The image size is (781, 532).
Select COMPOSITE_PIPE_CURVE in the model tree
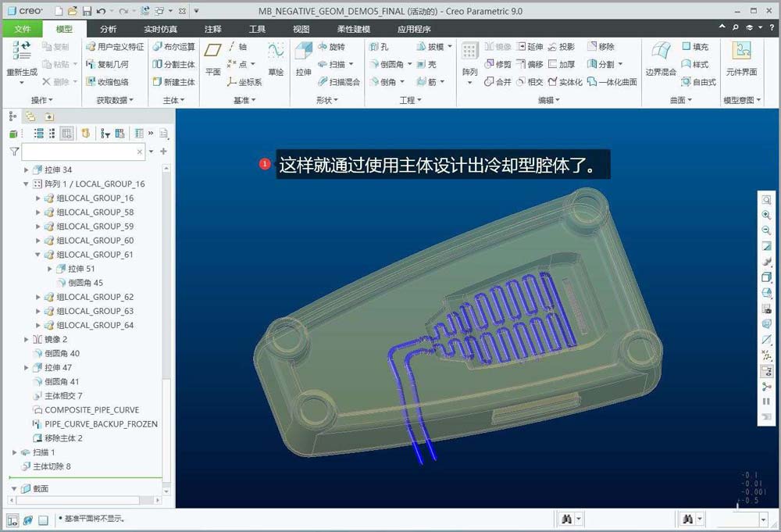[x=91, y=410]
